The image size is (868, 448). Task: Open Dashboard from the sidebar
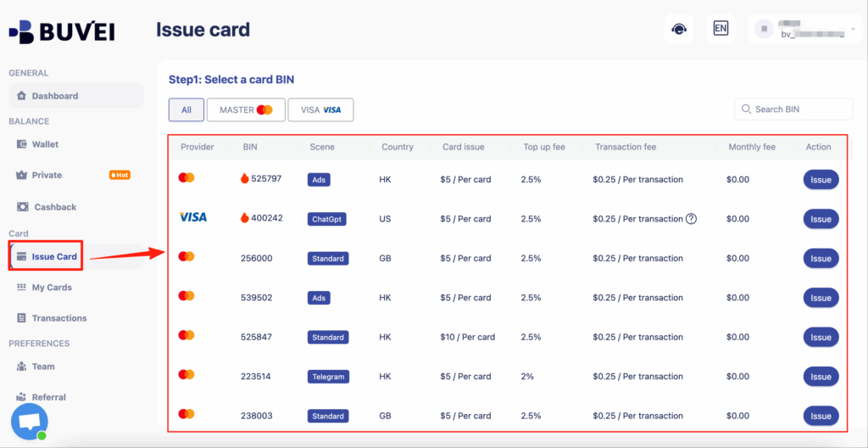click(x=54, y=96)
